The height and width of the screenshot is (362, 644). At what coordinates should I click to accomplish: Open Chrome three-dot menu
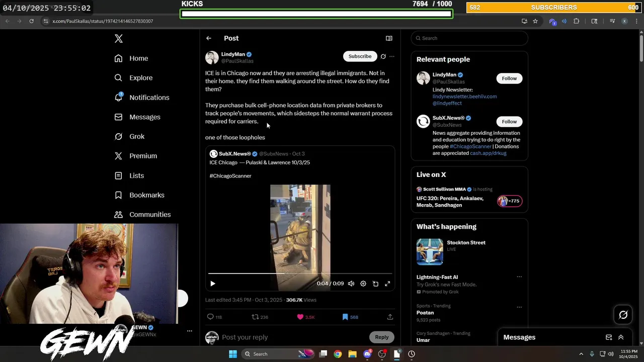tap(636, 21)
